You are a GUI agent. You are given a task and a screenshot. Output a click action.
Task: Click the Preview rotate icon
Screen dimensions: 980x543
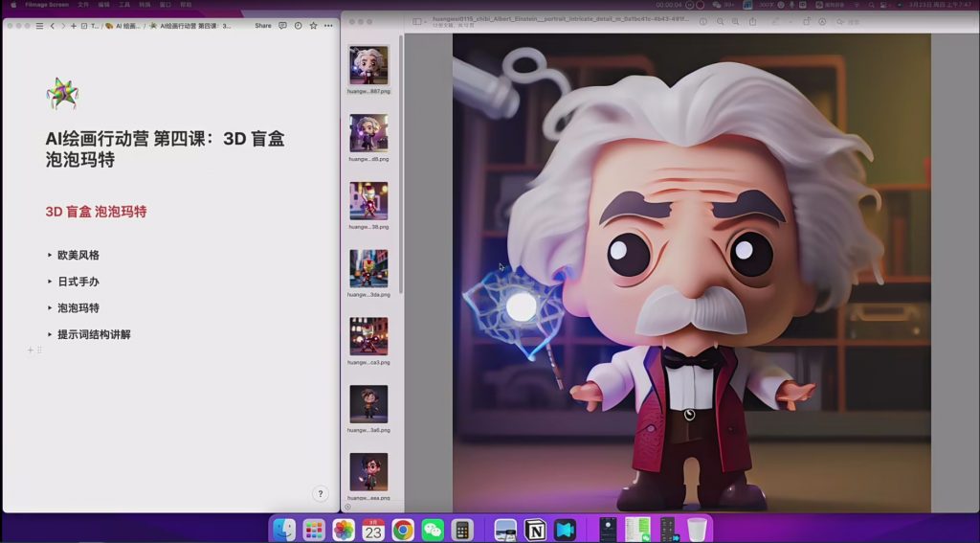click(x=806, y=21)
